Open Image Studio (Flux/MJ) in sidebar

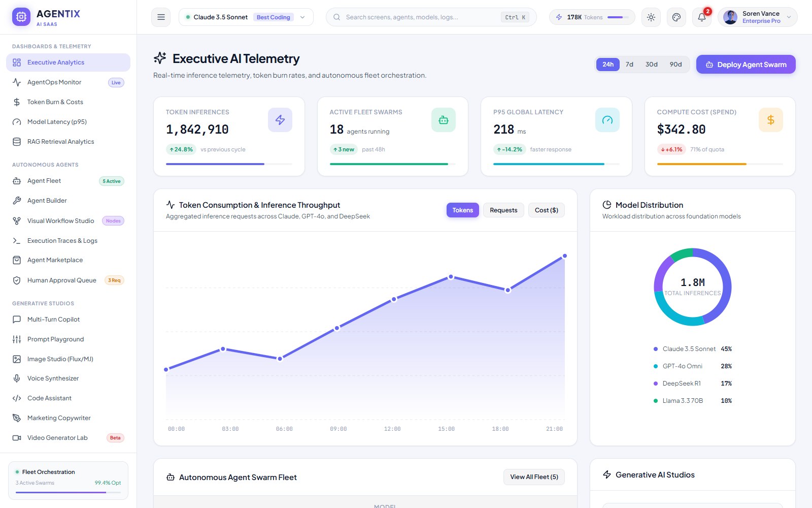(x=68, y=359)
